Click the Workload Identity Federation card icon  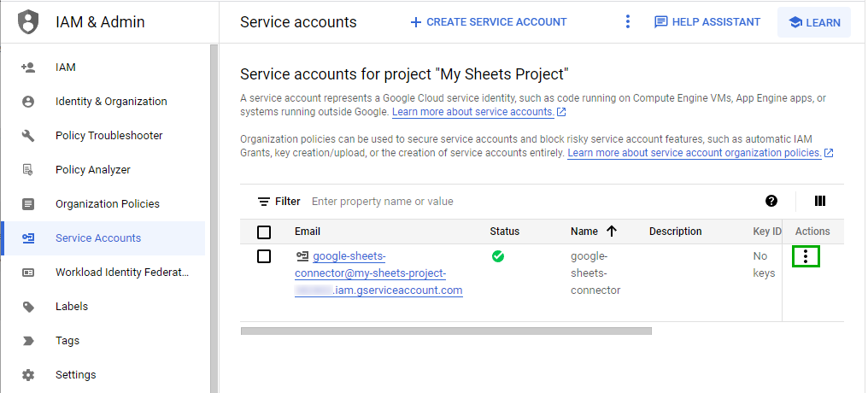point(28,273)
